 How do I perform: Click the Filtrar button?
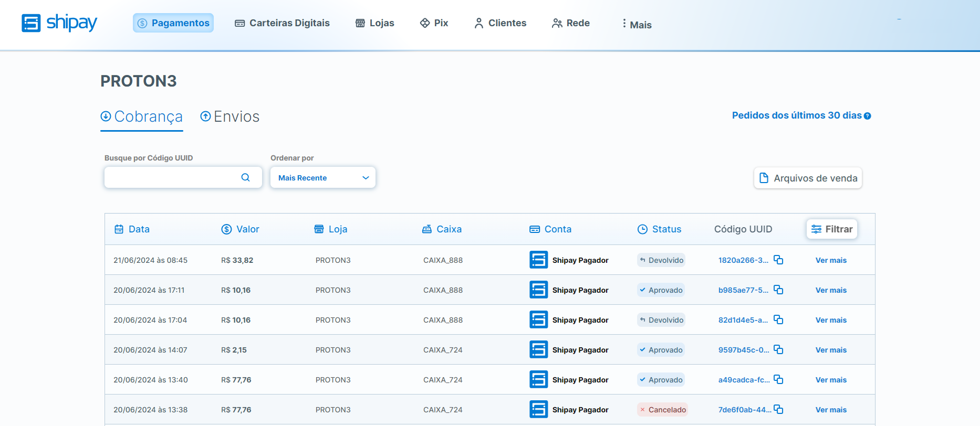pyautogui.click(x=832, y=229)
